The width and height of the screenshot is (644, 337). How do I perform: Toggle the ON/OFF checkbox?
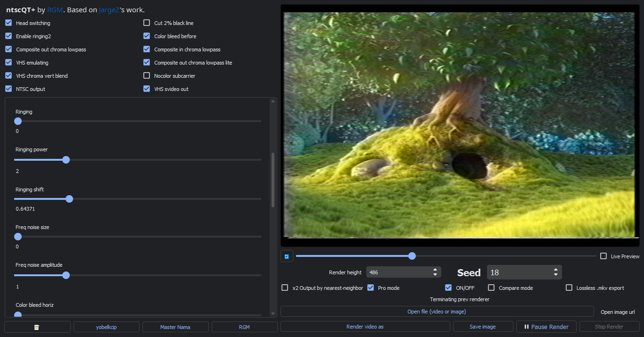tap(448, 288)
